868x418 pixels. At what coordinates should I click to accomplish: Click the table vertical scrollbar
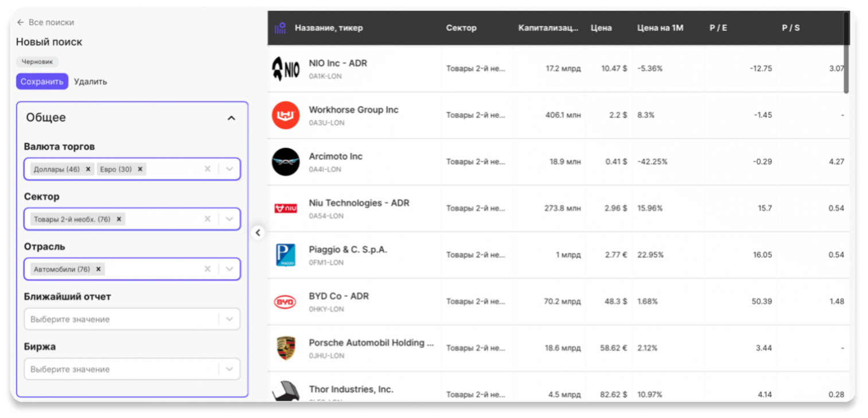(846, 53)
